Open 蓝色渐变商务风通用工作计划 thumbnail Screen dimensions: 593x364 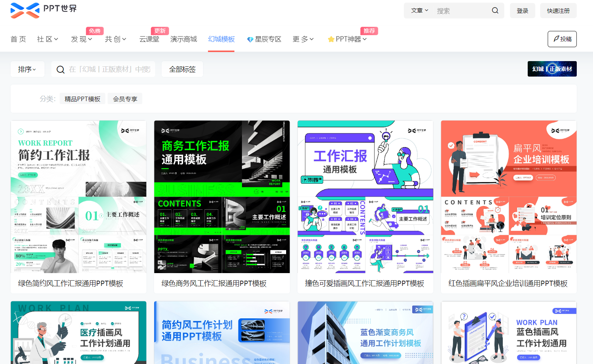(365, 333)
